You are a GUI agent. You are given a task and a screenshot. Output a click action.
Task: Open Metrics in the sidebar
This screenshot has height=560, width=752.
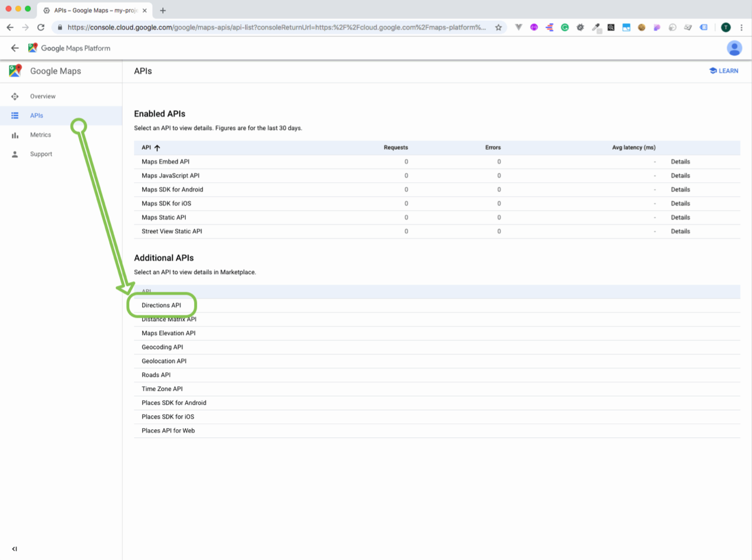point(61,135)
